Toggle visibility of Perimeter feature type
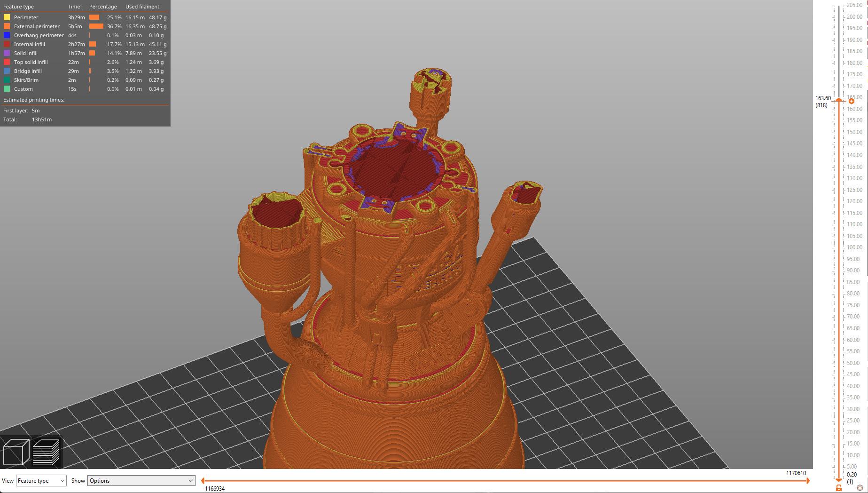Screen dimensions: 868x493 (26, 17)
